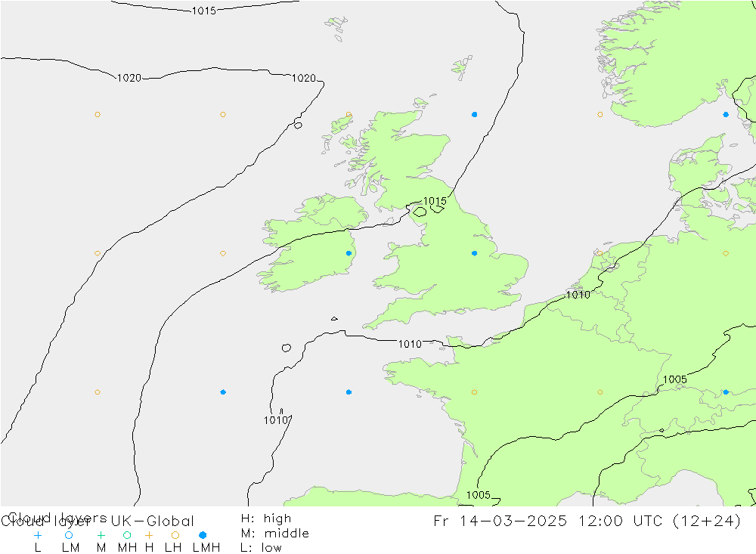756x554 pixels.
Task: Click the 'MH' label under the green circle
Action: pyautogui.click(x=127, y=548)
